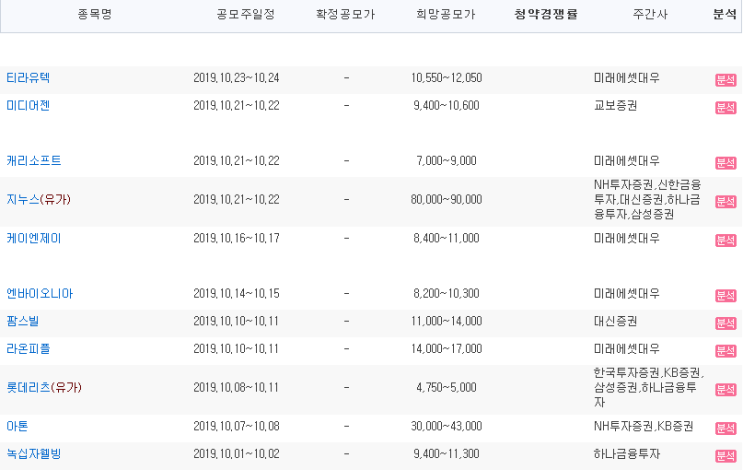Click the 청약경쟁률 column header

tap(546, 14)
